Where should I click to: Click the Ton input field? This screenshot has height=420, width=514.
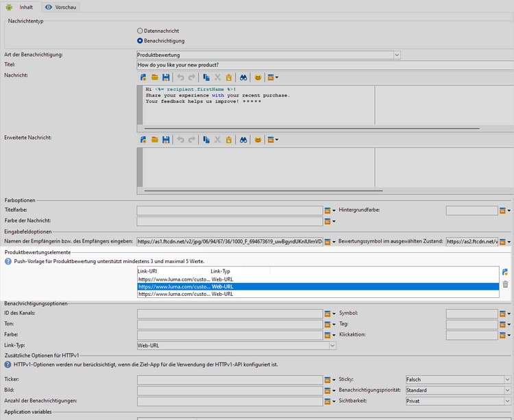point(230,325)
